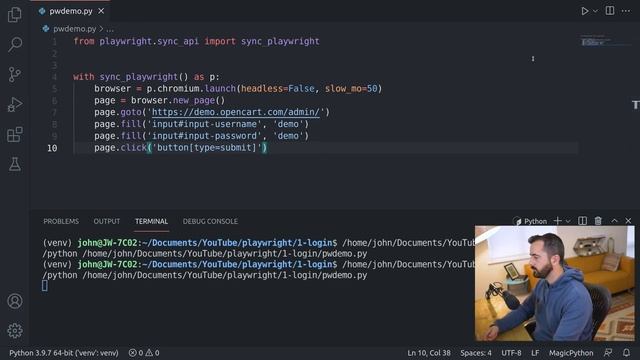Split the editor to the right
Image resolution: width=640 pixels, height=360 pixels.
[x=610, y=11]
